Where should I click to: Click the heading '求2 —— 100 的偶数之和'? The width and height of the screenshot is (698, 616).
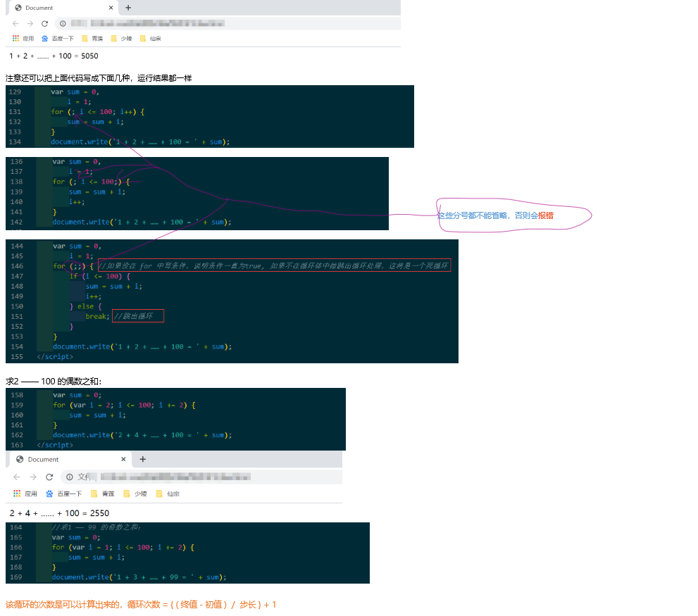click(54, 382)
